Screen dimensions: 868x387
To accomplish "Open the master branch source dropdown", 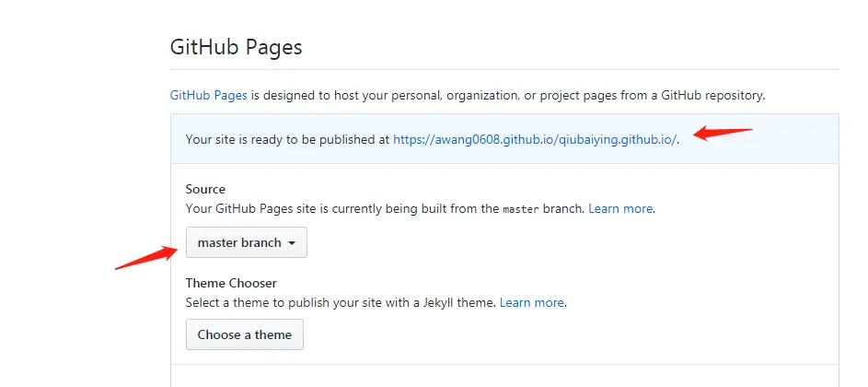I will click(x=246, y=243).
